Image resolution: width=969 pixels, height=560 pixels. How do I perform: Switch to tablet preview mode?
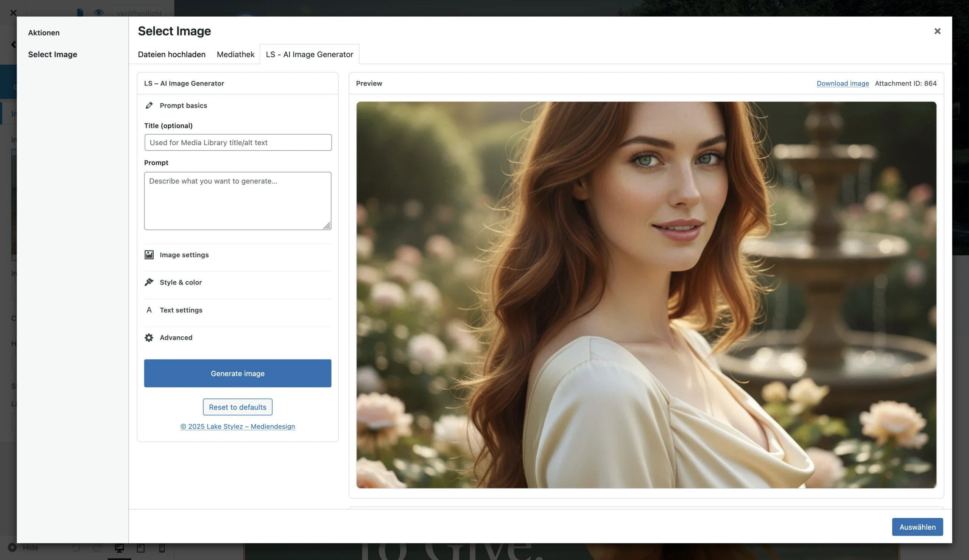(142, 547)
